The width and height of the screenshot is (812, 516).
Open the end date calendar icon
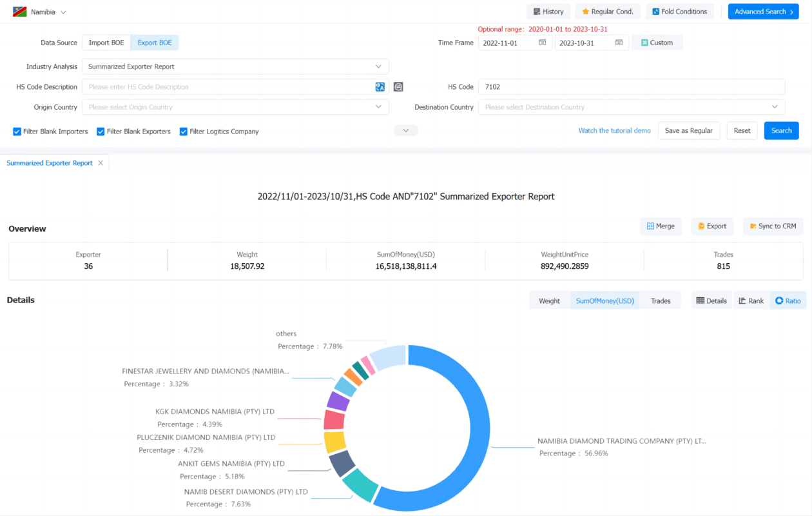pyautogui.click(x=619, y=43)
